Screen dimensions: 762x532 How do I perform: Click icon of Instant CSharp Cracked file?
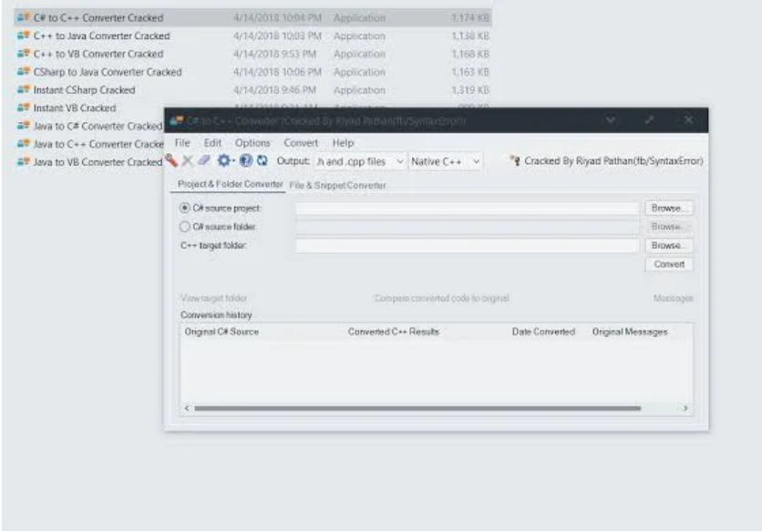(24, 90)
